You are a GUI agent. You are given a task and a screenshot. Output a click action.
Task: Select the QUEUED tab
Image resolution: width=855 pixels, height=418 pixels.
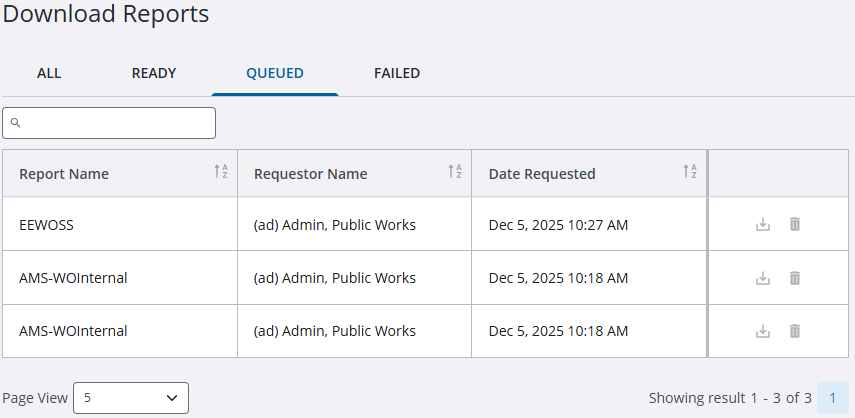tap(275, 73)
